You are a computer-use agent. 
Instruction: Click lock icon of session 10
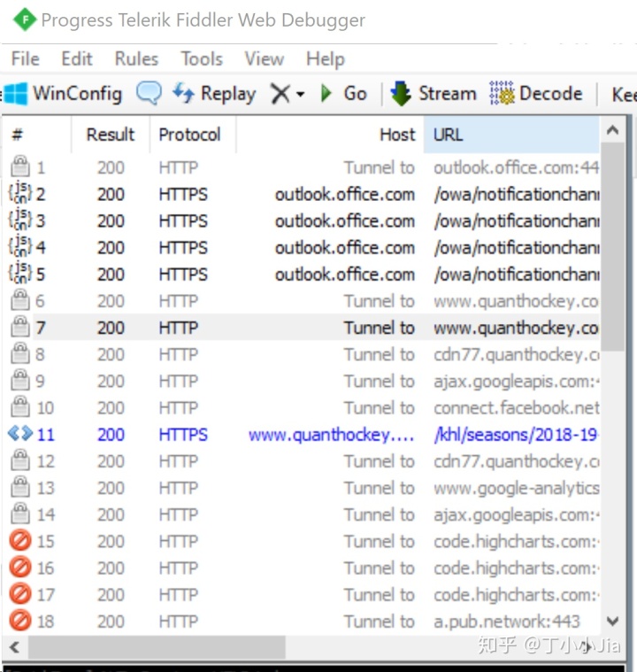point(20,406)
